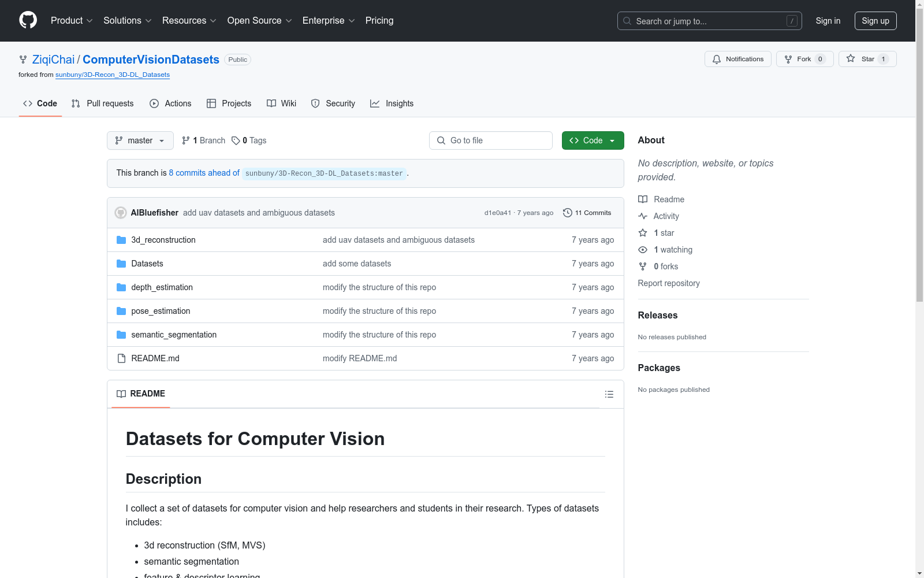The width and height of the screenshot is (924, 578).
Task: Click the fork icon beside 0 forks
Action: (x=643, y=266)
